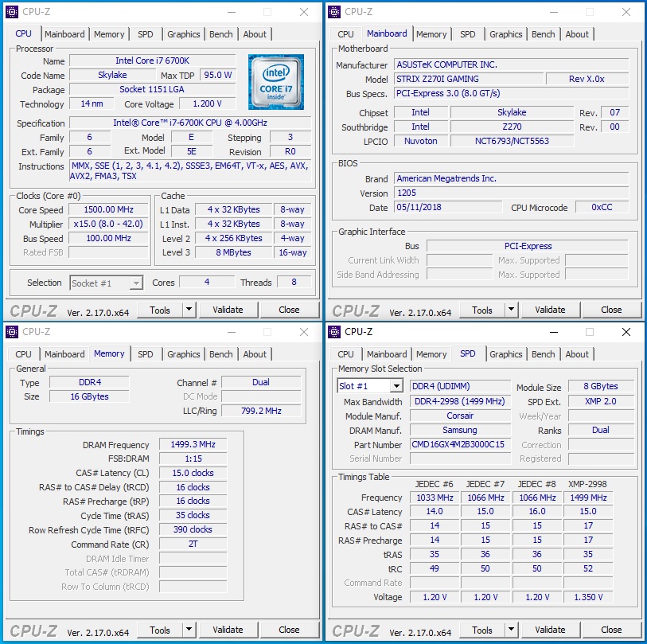Click the CPU-Z title bar icon of the Processor window
The width and height of the screenshot is (647, 644).
tap(12, 12)
